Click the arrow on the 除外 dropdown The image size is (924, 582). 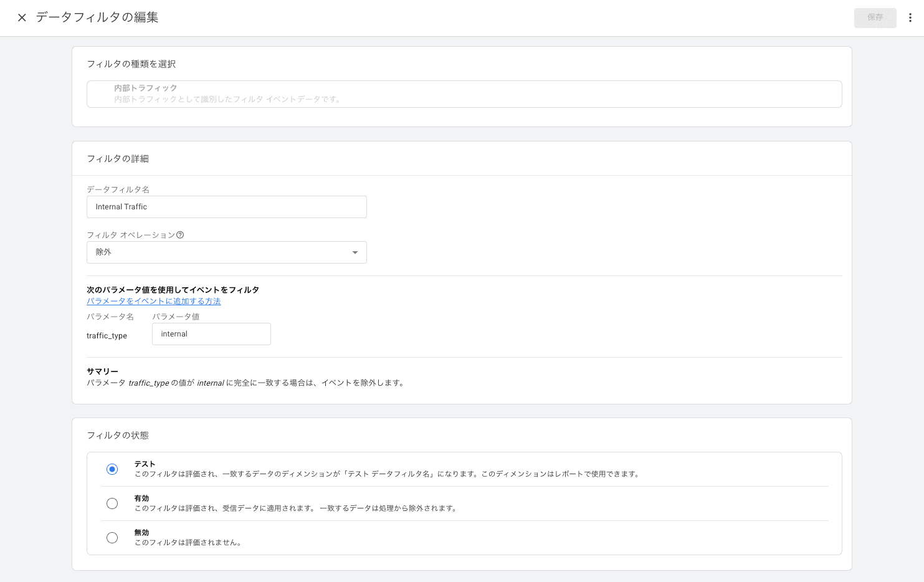(355, 252)
